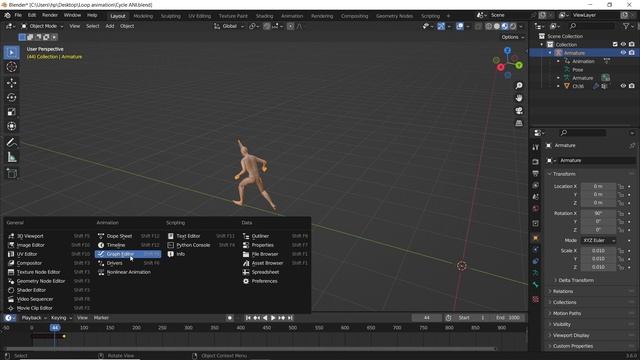Toggle Collection exclude checkbox in outliner
This screenshot has width=640, height=360.
[615, 44]
